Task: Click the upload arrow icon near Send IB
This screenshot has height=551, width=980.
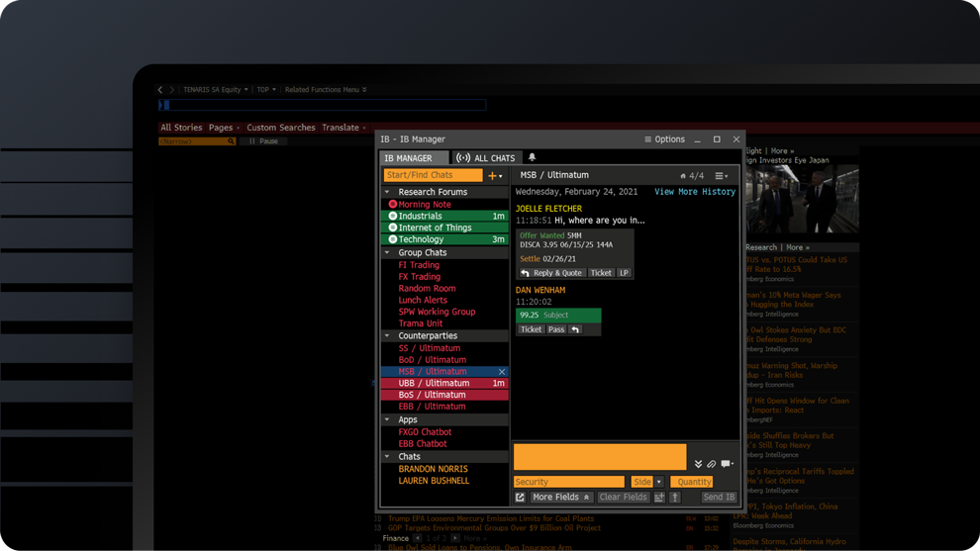Action: pos(675,498)
